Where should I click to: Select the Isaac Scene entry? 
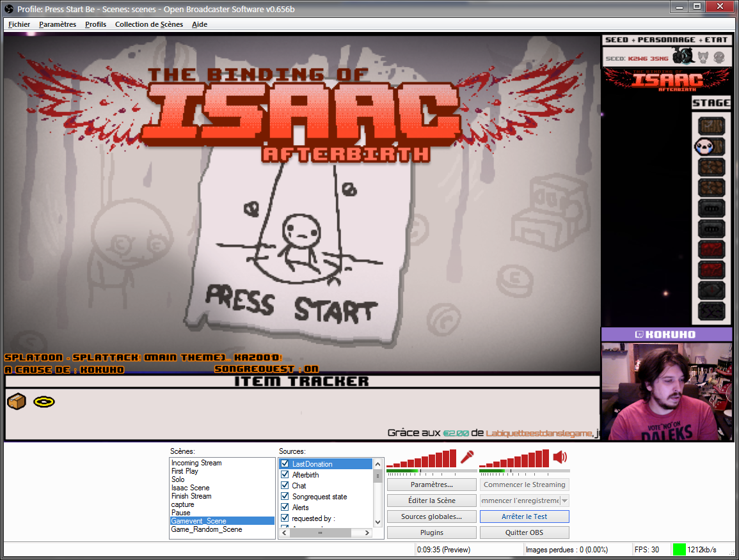coord(191,488)
